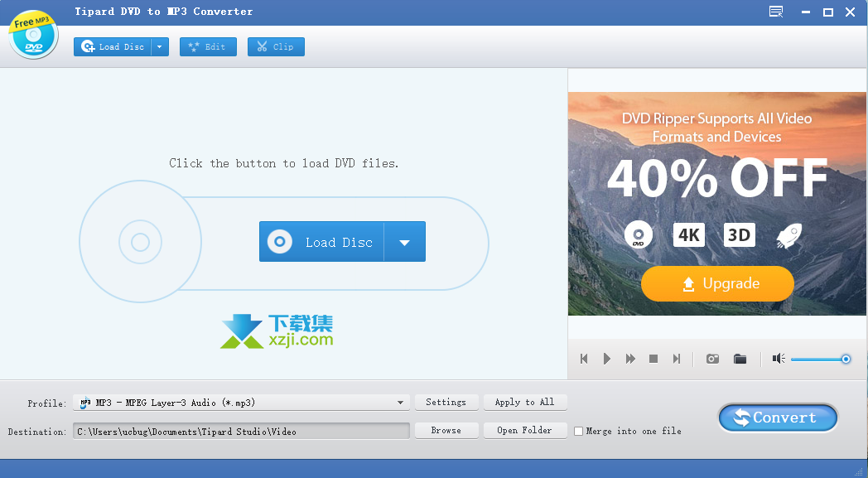Start conversion with Convert button
The image size is (868, 478).
[x=778, y=418]
